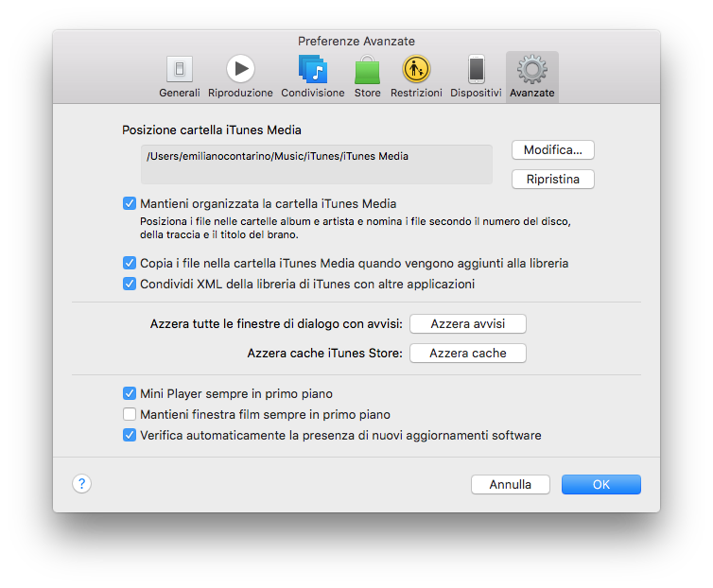
Task: Click the Azzera cache button
Action: click(x=468, y=353)
